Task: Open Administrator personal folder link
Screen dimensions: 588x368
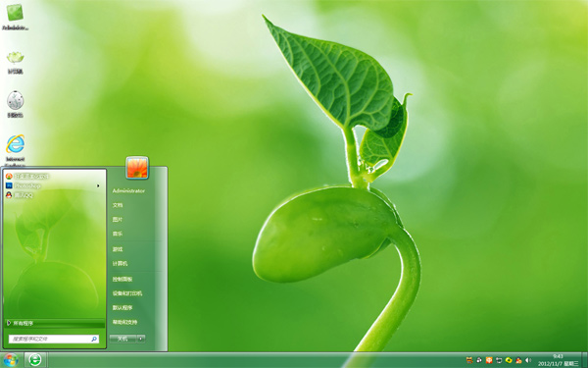Action: (128, 190)
